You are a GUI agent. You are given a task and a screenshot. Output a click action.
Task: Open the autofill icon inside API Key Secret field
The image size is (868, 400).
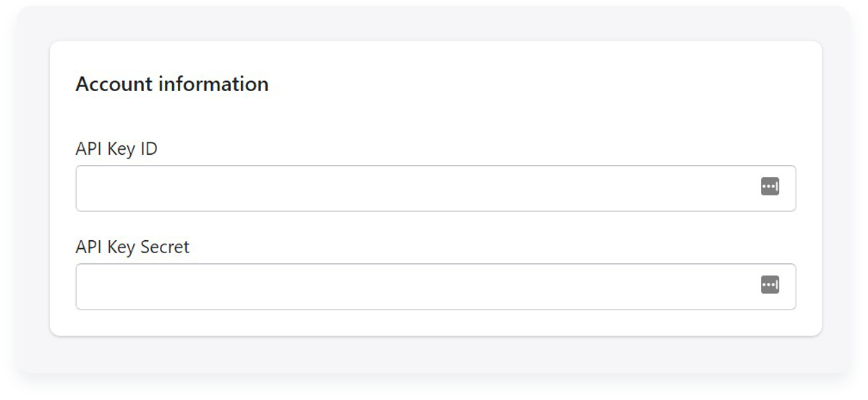pyautogui.click(x=770, y=285)
